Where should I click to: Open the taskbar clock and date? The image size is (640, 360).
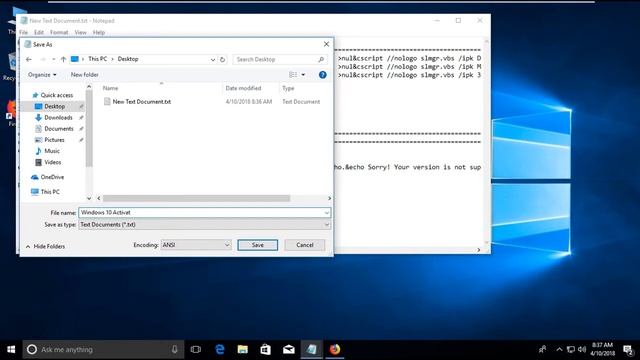tap(602, 349)
